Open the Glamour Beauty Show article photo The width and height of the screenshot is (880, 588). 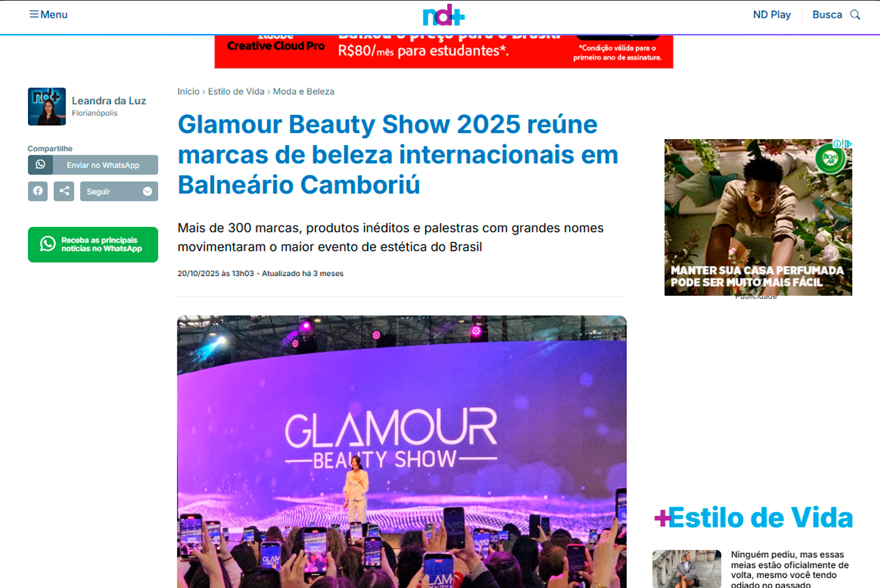click(x=401, y=451)
